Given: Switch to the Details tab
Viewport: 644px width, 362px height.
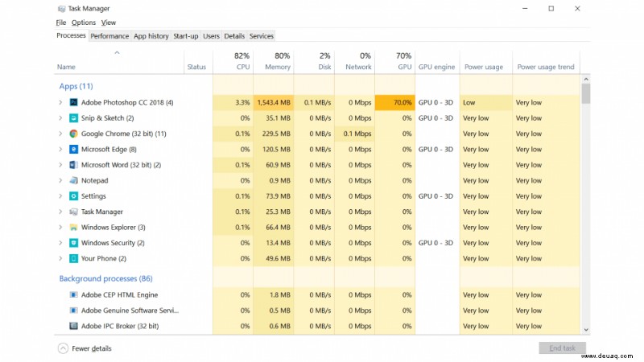Looking at the screenshot, I should [234, 36].
